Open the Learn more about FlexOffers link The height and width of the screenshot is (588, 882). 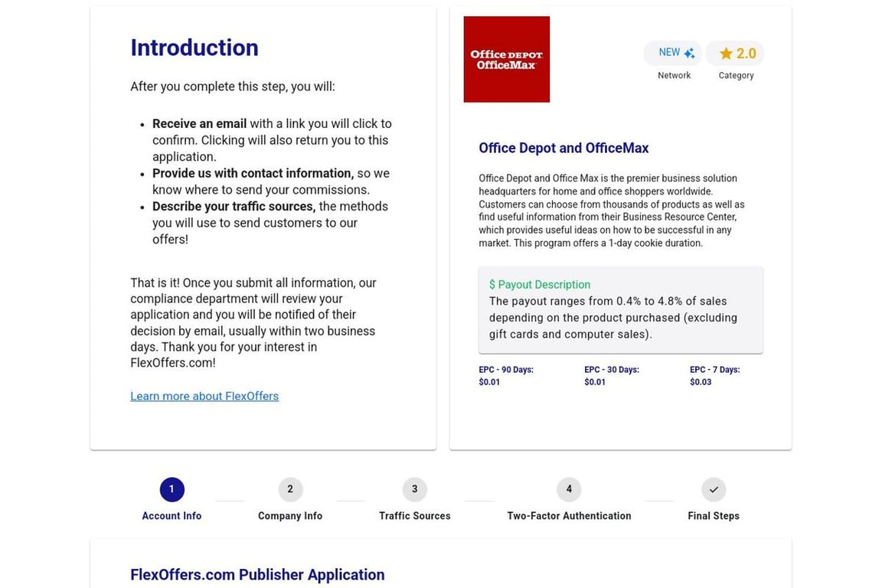(204, 396)
